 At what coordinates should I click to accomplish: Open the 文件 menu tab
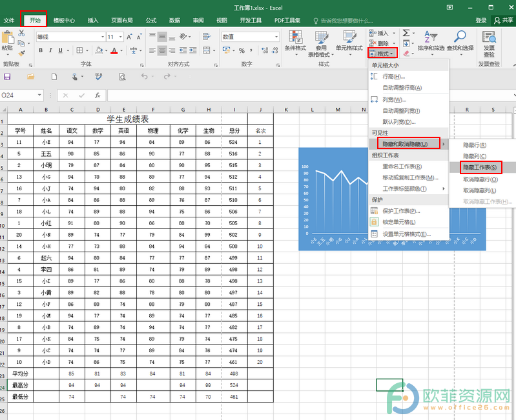click(x=9, y=21)
